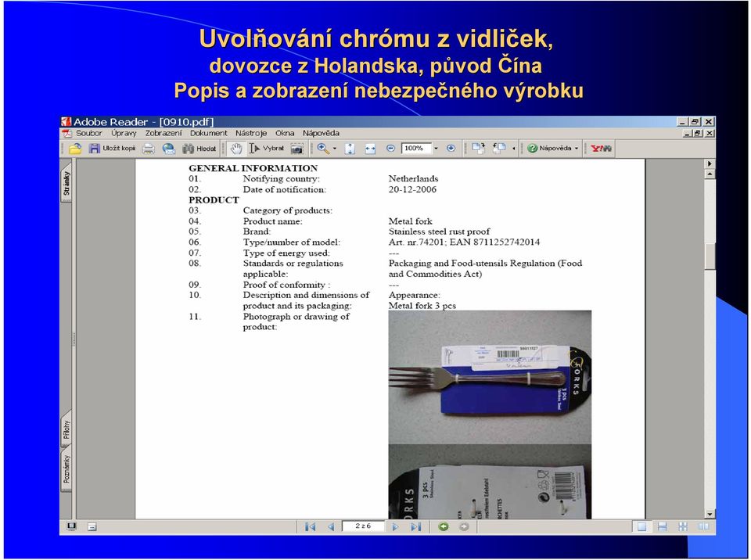Open the Úpravy menu
Screen dimensions: 751x560
tap(124, 133)
